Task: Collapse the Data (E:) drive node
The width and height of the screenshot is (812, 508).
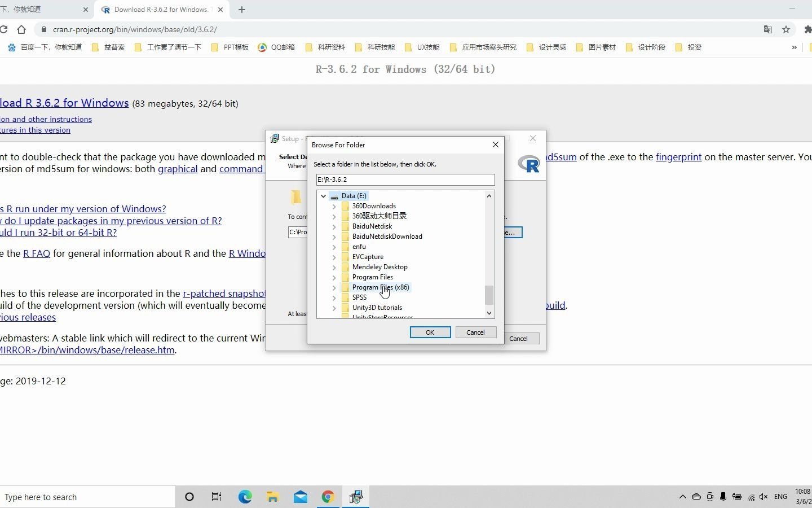Action: pos(323,196)
